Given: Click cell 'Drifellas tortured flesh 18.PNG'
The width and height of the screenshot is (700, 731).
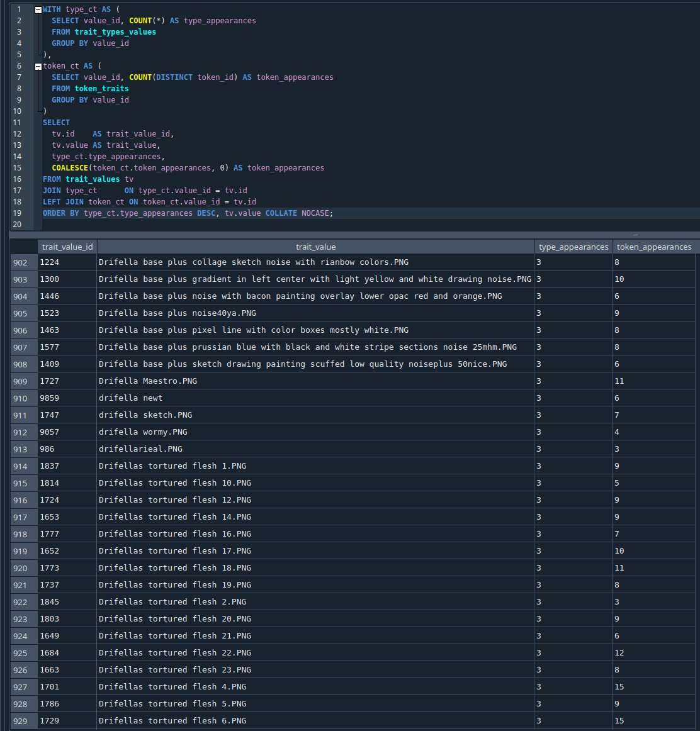Looking at the screenshot, I should pyautogui.click(x=315, y=568).
